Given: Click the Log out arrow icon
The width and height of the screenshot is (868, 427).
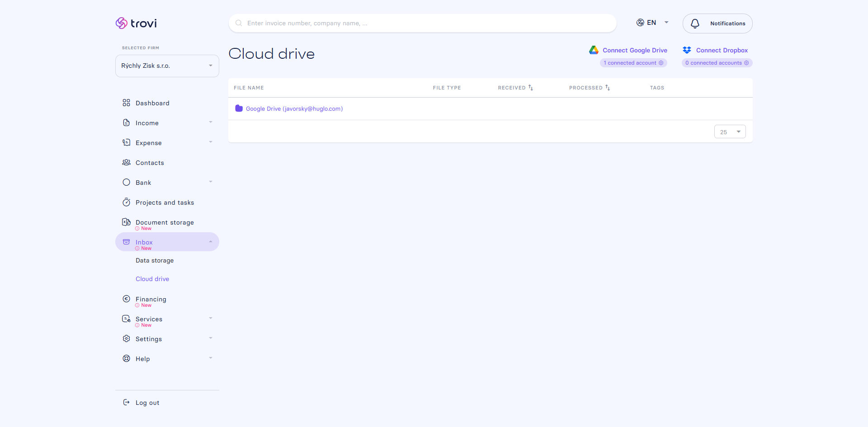Looking at the screenshot, I should click(126, 402).
